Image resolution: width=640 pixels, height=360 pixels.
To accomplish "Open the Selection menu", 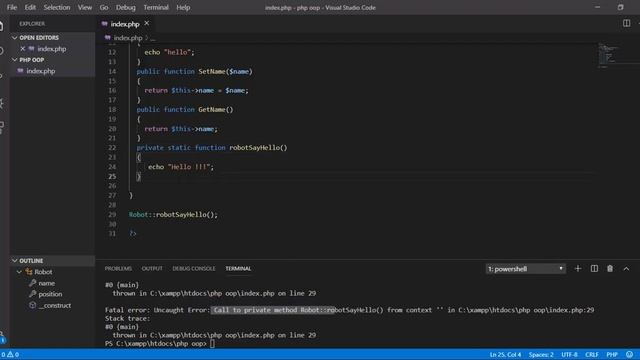I will 57,7.
